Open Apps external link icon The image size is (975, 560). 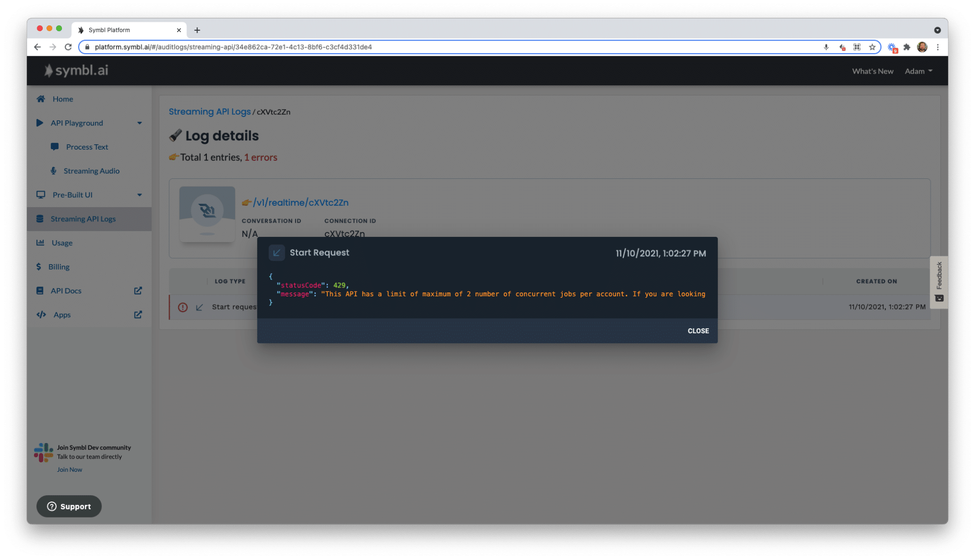click(x=138, y=314)
